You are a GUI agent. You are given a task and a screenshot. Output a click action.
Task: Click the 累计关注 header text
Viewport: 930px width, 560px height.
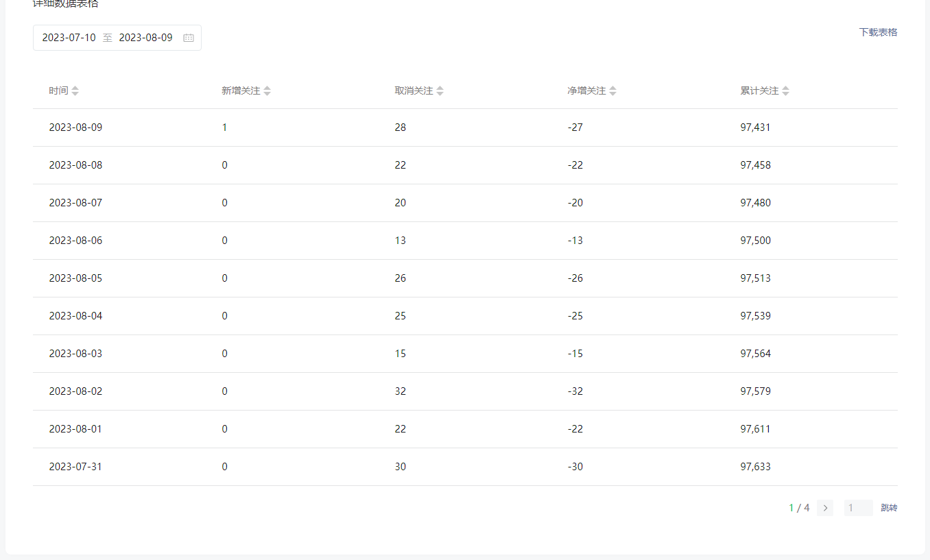pos(759,90)
